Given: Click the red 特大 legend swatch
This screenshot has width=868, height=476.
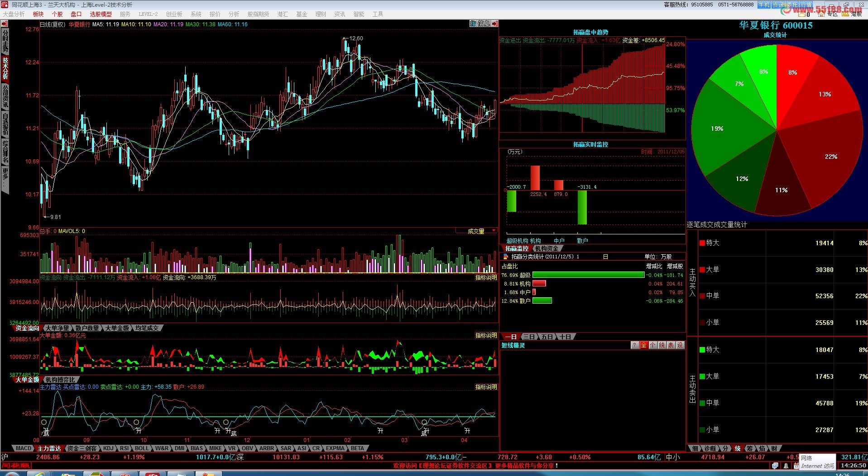Looking at the screenshot, I should click(x=702, y=243).
